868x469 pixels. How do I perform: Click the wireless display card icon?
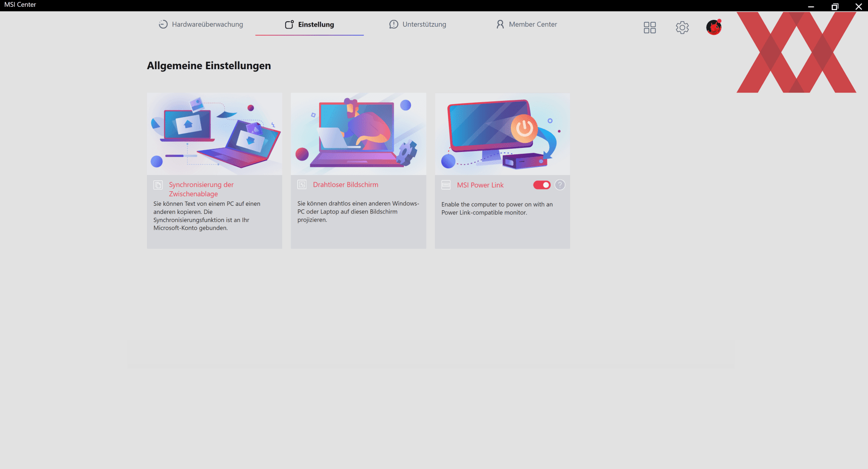(302, 185)
